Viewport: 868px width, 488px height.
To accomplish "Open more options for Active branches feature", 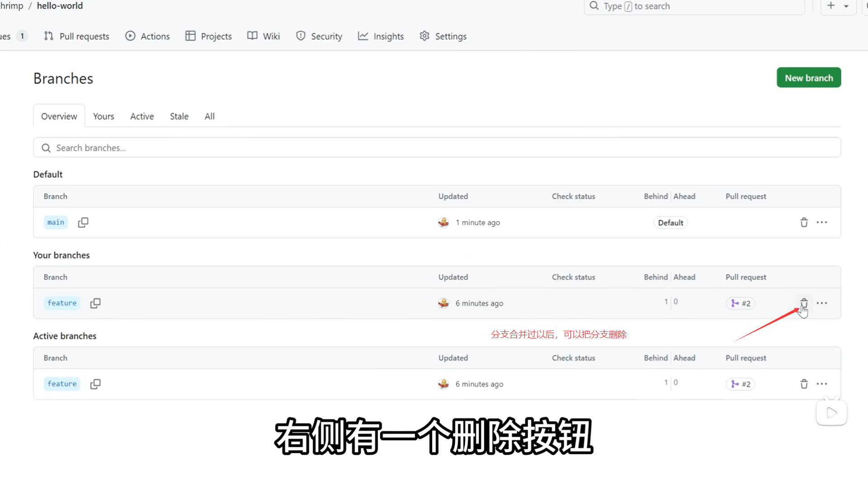I will [x=822, y=384].
